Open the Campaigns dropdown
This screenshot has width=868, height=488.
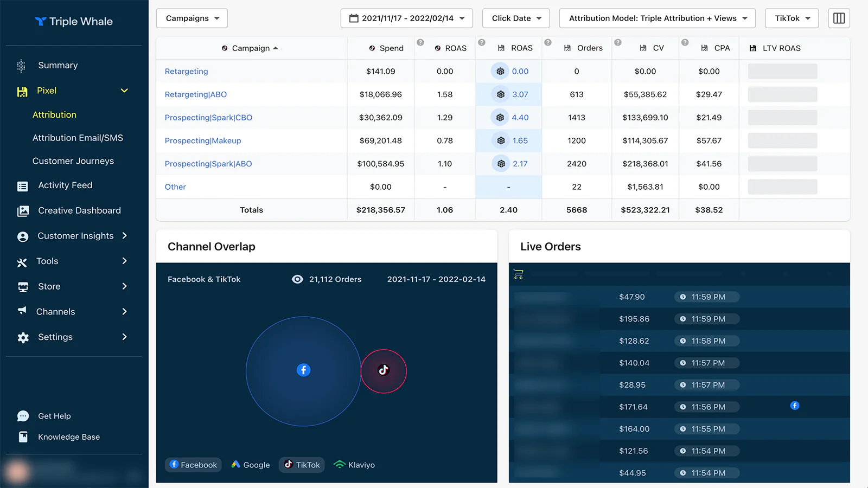[x=192, y=18]
